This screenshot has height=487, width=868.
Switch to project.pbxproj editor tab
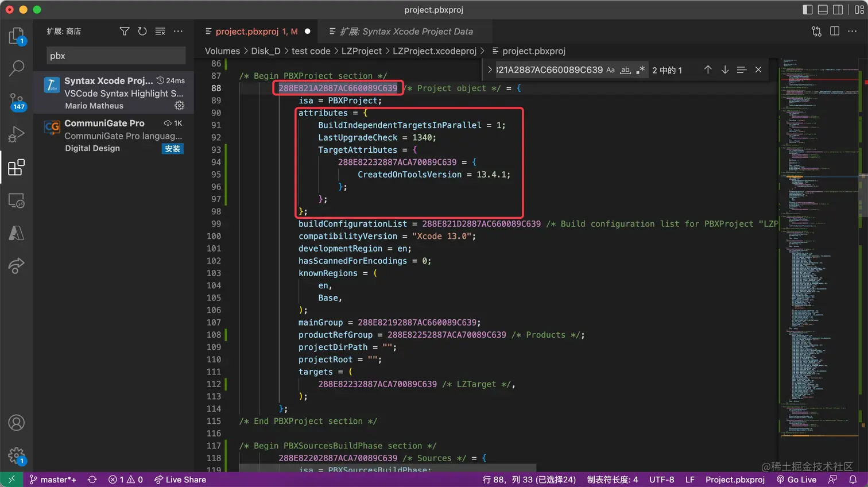[x=257, y=32]
